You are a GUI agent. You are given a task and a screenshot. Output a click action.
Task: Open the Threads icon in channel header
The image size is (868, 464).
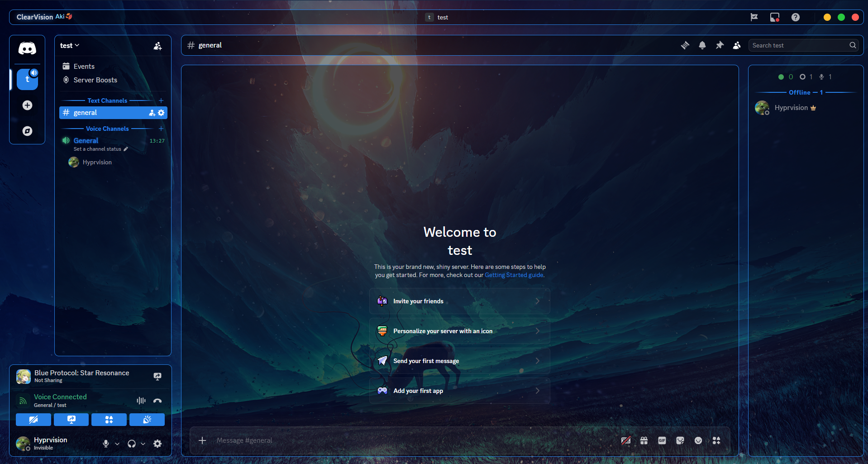tap(685, 45)
